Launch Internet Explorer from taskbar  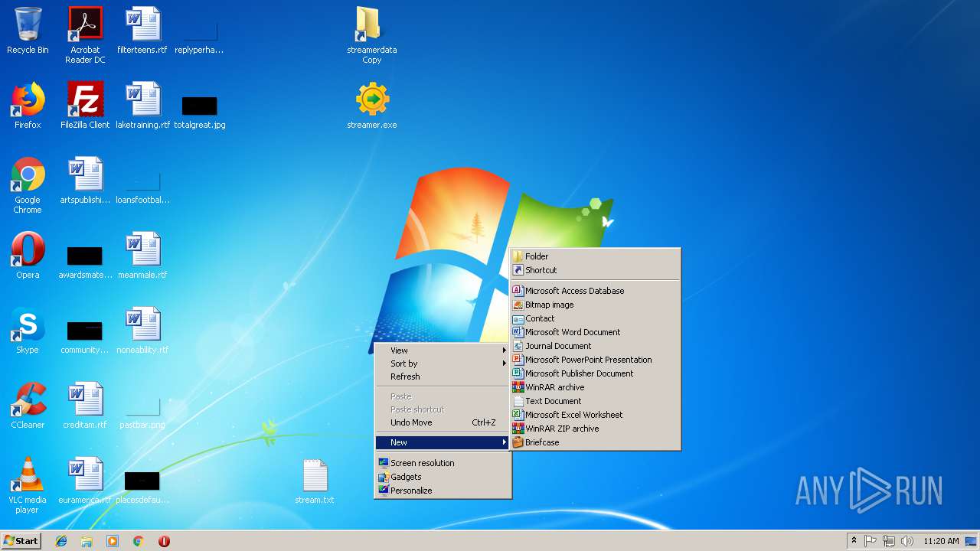(x=61, y=541)
